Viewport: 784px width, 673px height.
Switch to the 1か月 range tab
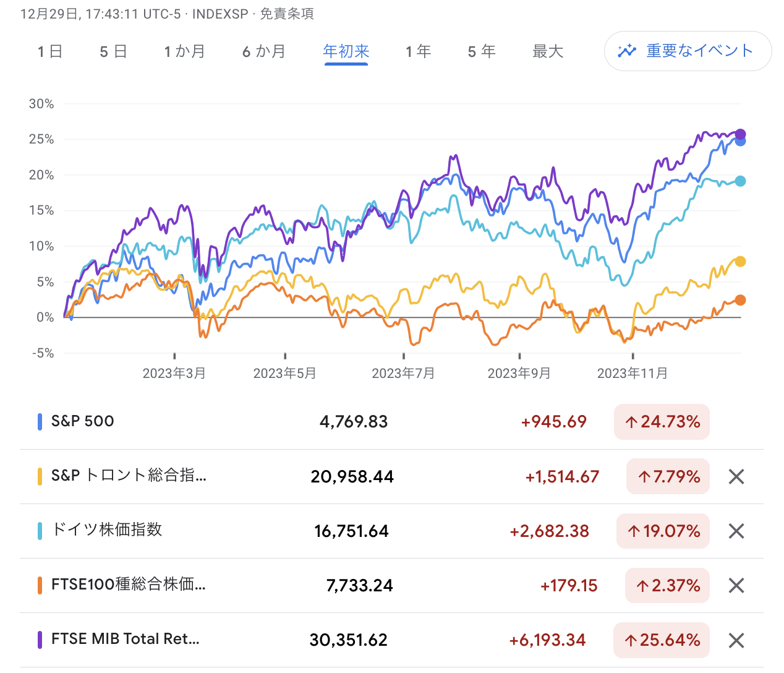pyautogui.click(x=184, y=51)
